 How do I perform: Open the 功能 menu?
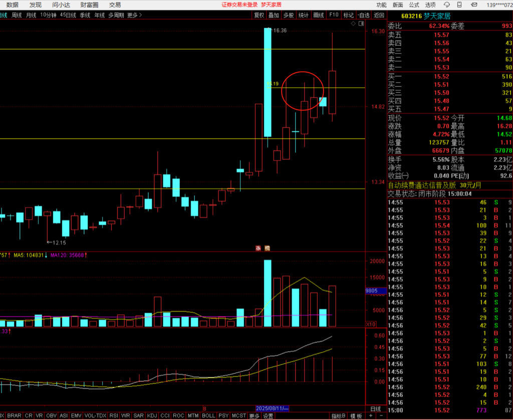coord(381,5)
